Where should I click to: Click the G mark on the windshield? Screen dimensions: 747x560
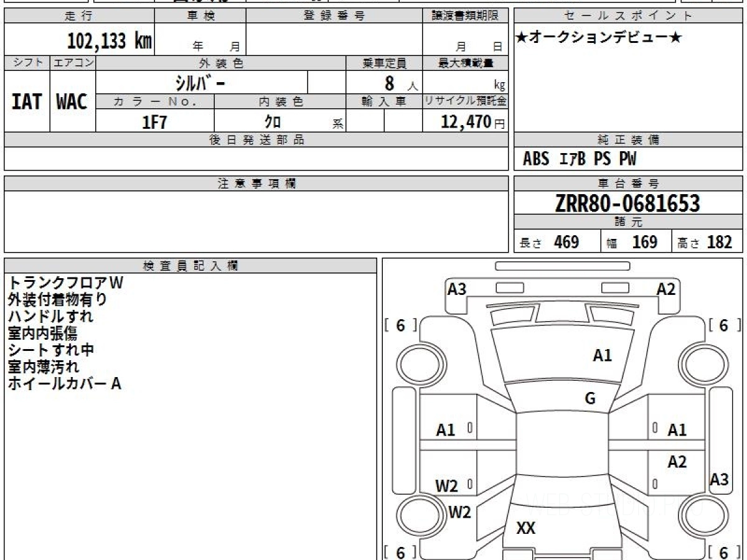(x=590, y=399)
